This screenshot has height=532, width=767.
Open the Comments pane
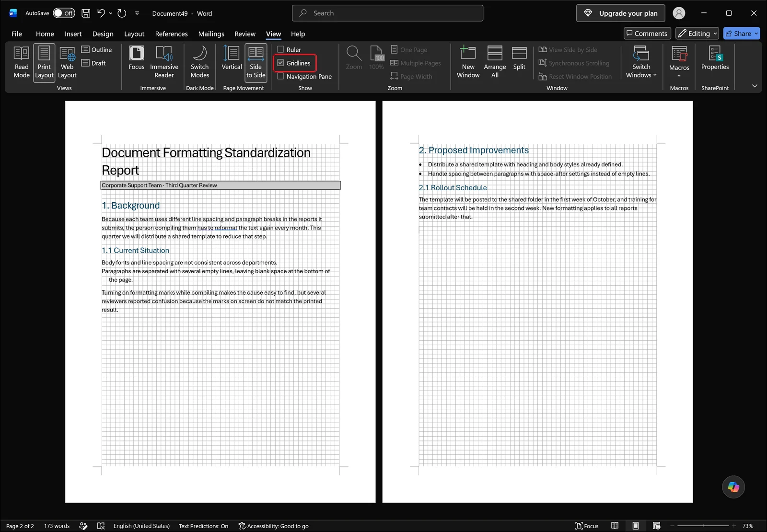(647, 34)
